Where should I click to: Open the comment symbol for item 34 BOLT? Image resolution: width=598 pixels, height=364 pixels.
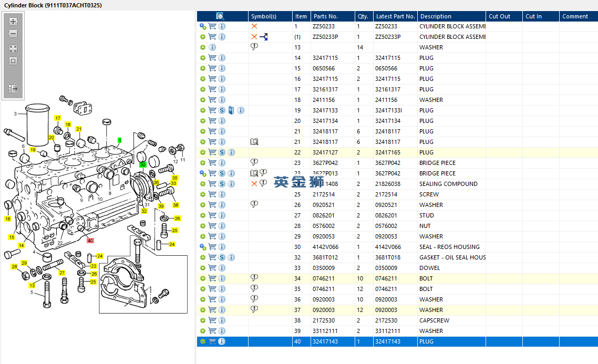pos(254,278)
